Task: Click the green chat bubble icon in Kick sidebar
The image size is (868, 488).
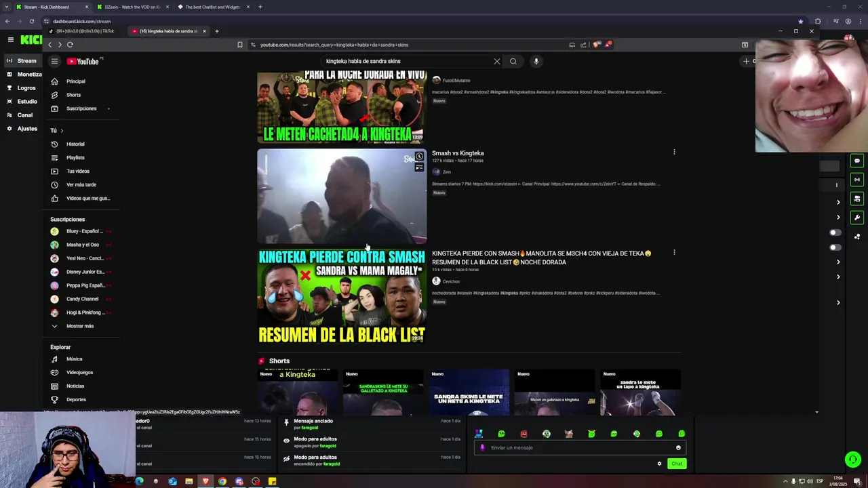Action: pos(857,161)
